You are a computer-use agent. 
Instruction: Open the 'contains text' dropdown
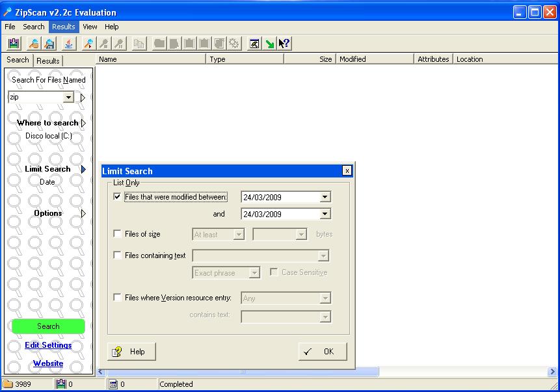point(325,317)
